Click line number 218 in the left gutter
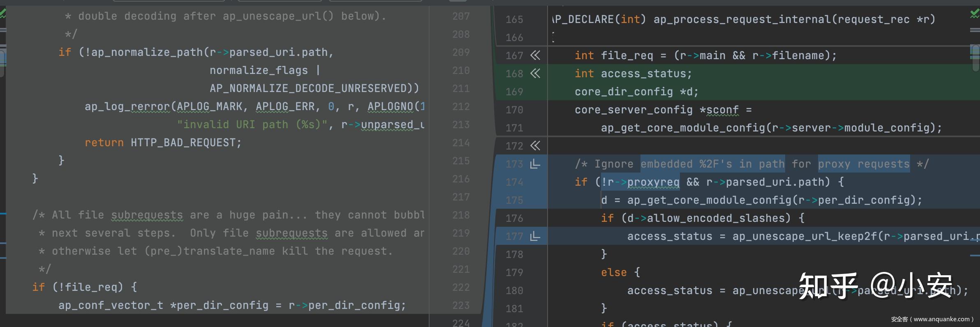Screen dimensions: 980x327 coord(461,215)
